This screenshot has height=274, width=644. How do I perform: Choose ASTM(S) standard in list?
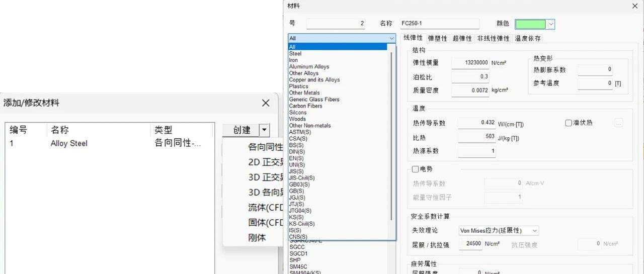pyautogui.click(x=300, y=132)
